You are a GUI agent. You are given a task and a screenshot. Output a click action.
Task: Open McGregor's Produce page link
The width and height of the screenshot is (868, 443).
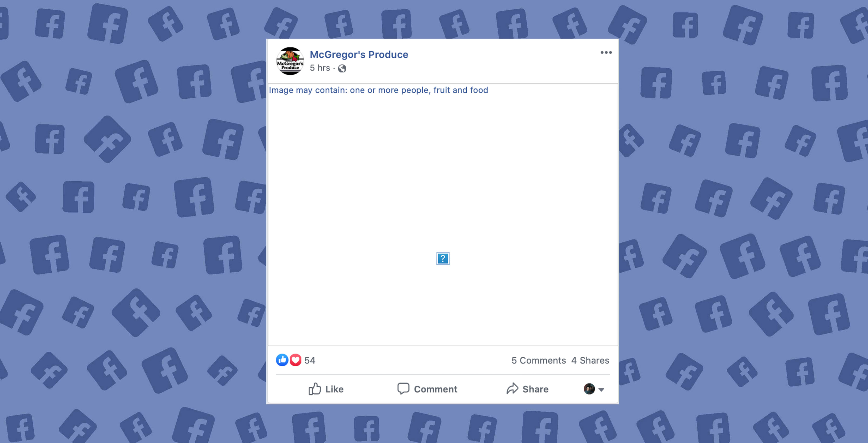point(359,54)
